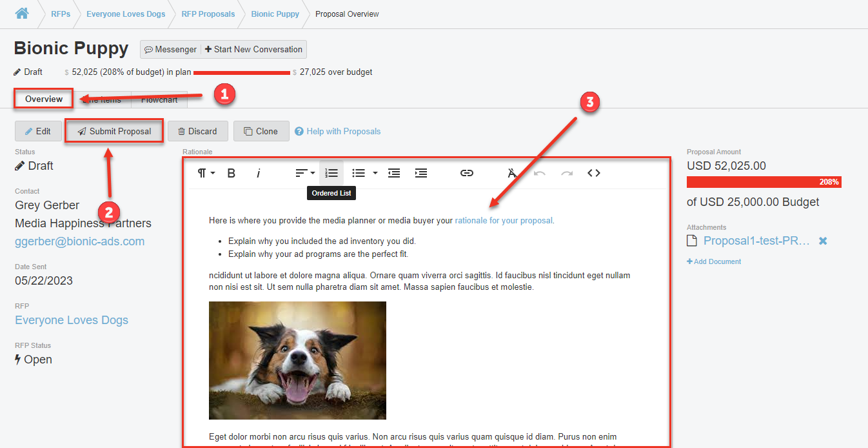Viewport: 868px width, 448px height.
Task: Remove the Proposal1-test attachment
Action: (x=823, y=241)
